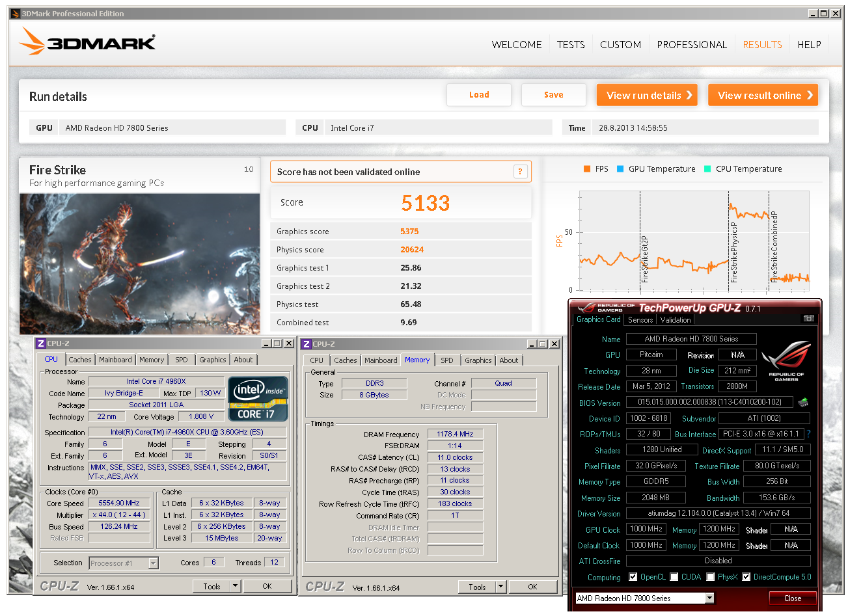
Task: Click the Bus Interface question mark in GPU-Z
Action: (809, 434)
